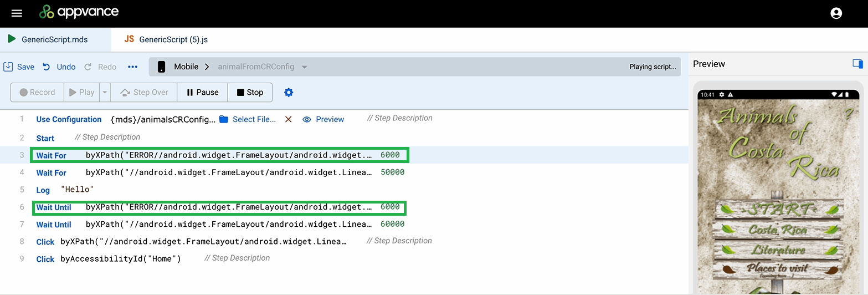The width and height of the screenshot is (868, 295).
Task: Select the Mobile breadcrumb item
Action: tap(186, 67)
